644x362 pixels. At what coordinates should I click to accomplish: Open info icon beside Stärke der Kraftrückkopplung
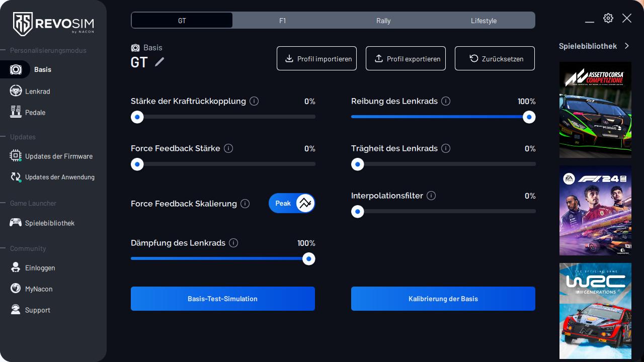254,101
